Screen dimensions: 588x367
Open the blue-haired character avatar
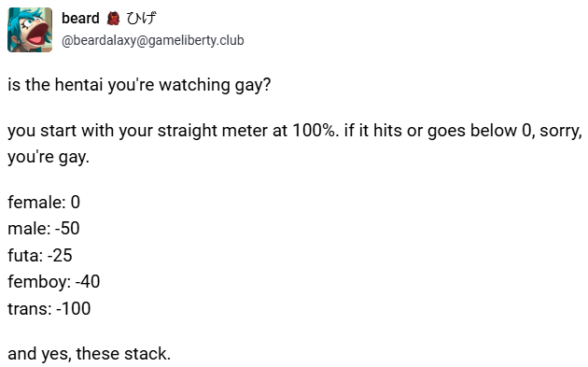pyautogui.click(x=30, y=30)
